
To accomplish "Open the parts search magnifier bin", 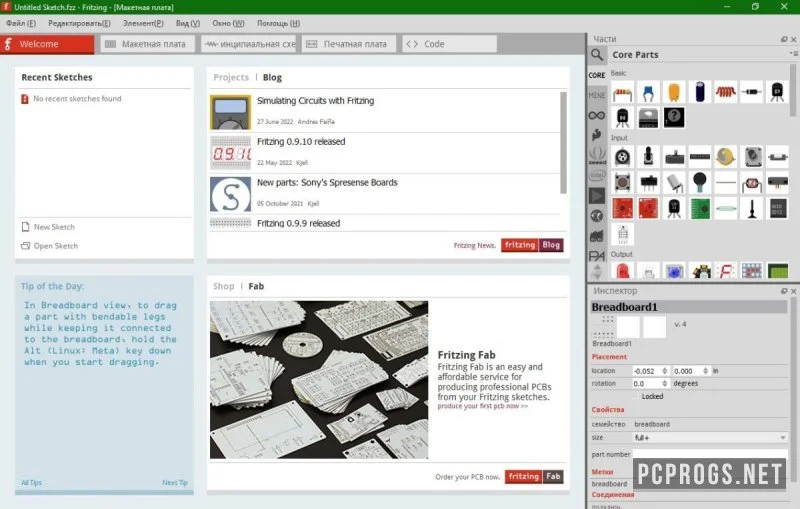I will point(596,55).
